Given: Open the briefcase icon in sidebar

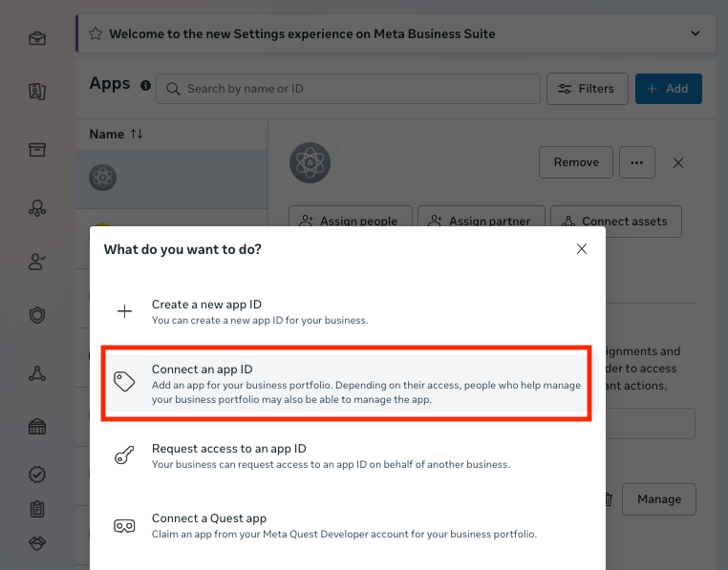Looking at the screenshot, I should (x=37, y=38).
